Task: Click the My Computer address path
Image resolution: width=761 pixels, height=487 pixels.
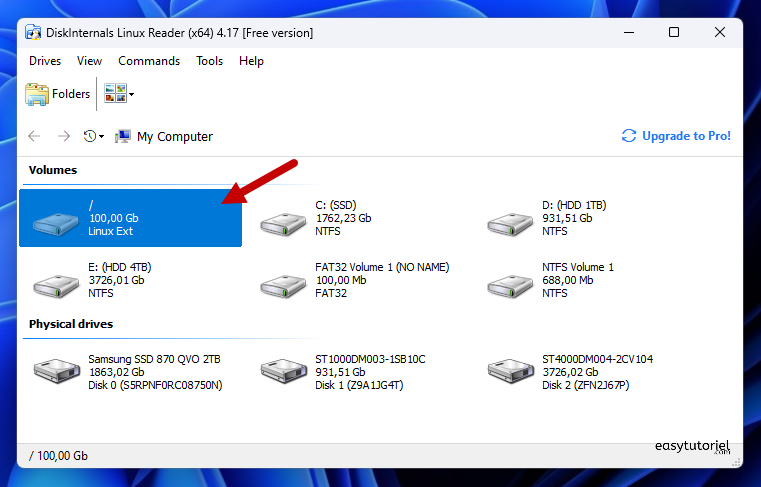Action: click(174, 137)
